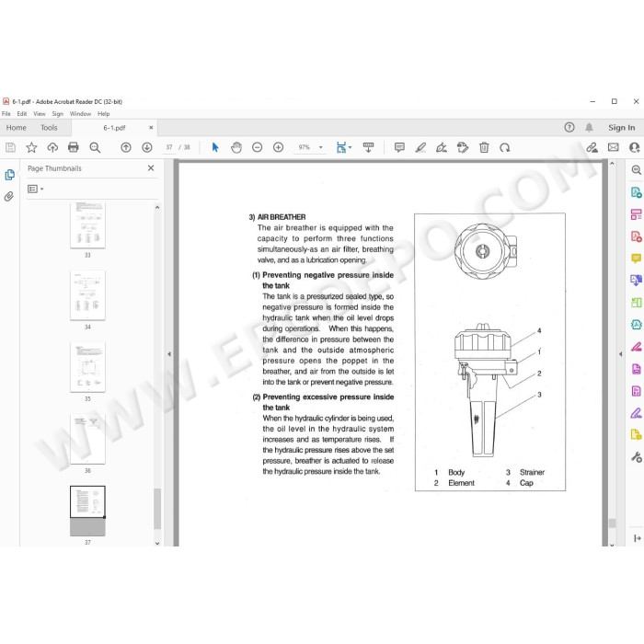
Task: Open the page fit options icon
Action: pyautogui.click(x=343, y=147)
